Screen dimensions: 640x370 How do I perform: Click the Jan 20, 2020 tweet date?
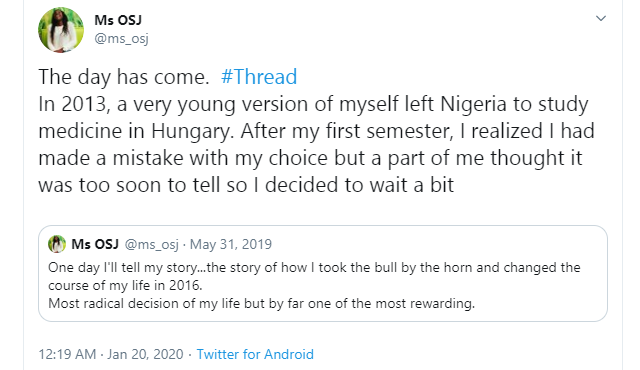coord(145,354)
